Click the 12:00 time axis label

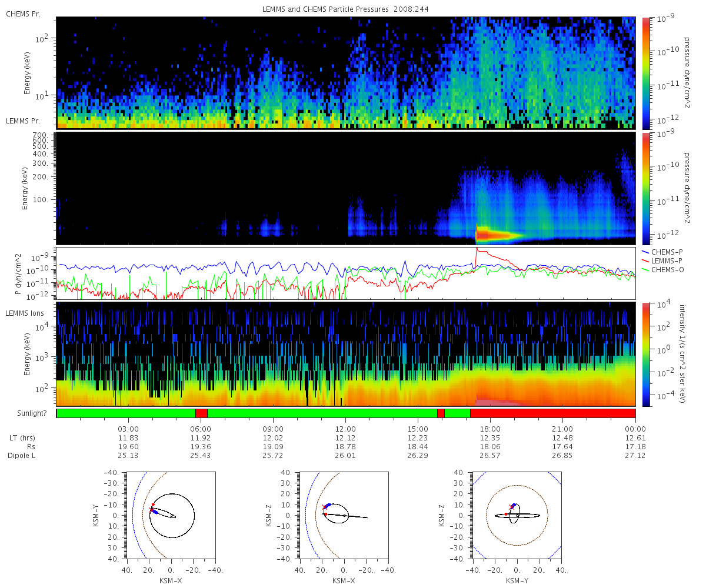click(x=345, y=428)
